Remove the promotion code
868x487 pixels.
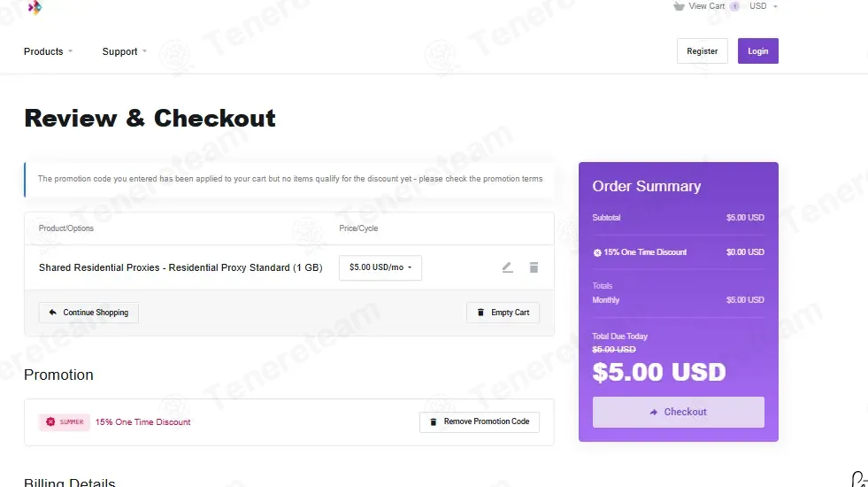pos(480,421)
